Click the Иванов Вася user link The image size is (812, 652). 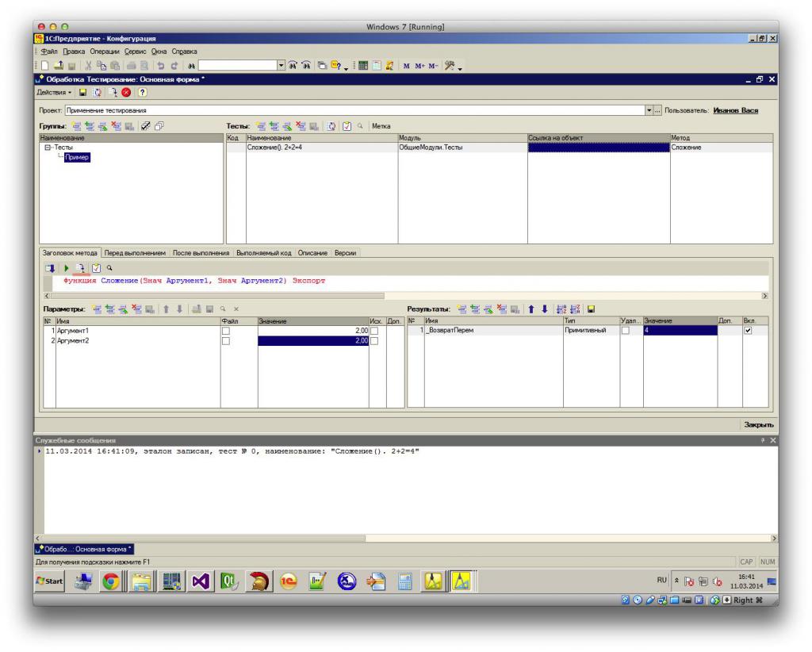click(735, 110)
